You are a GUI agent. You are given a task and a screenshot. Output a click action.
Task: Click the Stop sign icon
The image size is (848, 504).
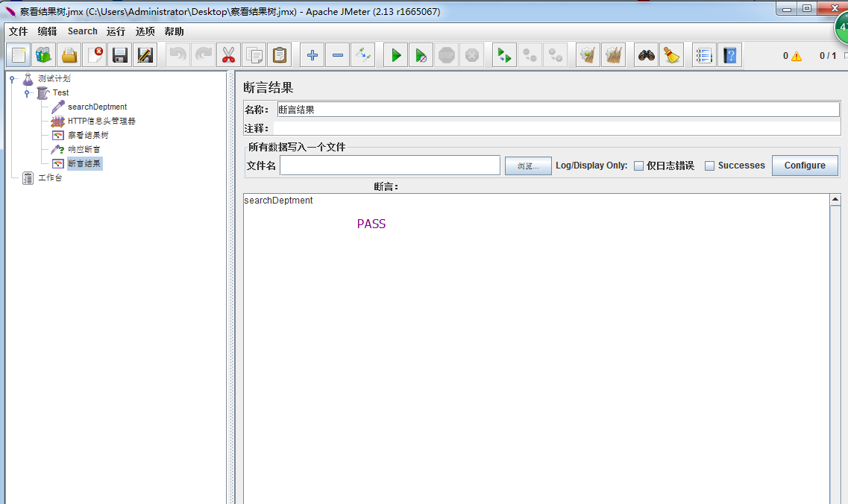446,55
